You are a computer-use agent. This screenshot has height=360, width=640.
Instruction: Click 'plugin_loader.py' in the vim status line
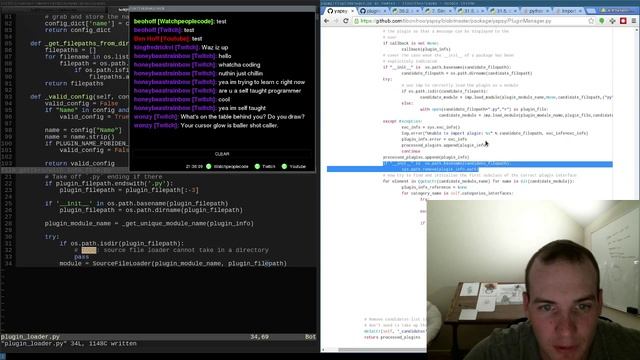pos(30,337)
